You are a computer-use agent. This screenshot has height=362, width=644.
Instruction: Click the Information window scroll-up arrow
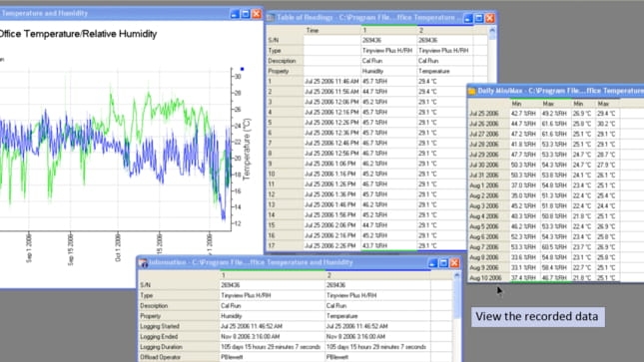(x=456, y=276)
